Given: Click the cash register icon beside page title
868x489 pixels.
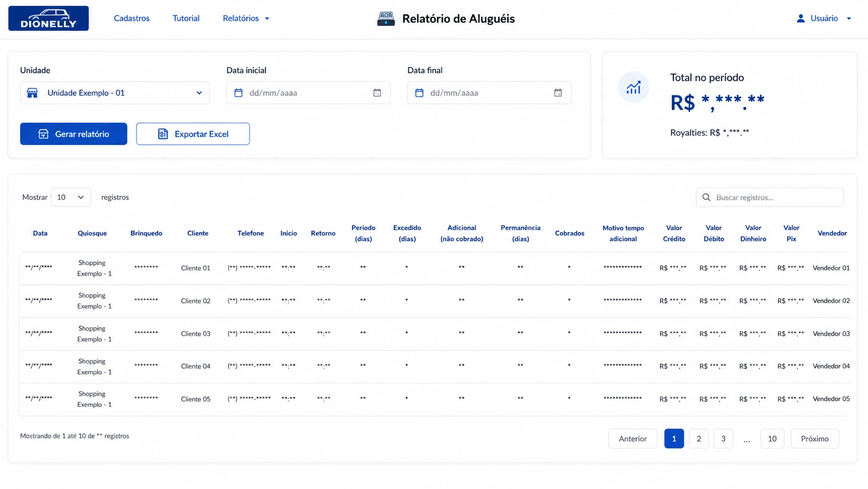Looking at the screenshot, I should (x=386, y=19).
